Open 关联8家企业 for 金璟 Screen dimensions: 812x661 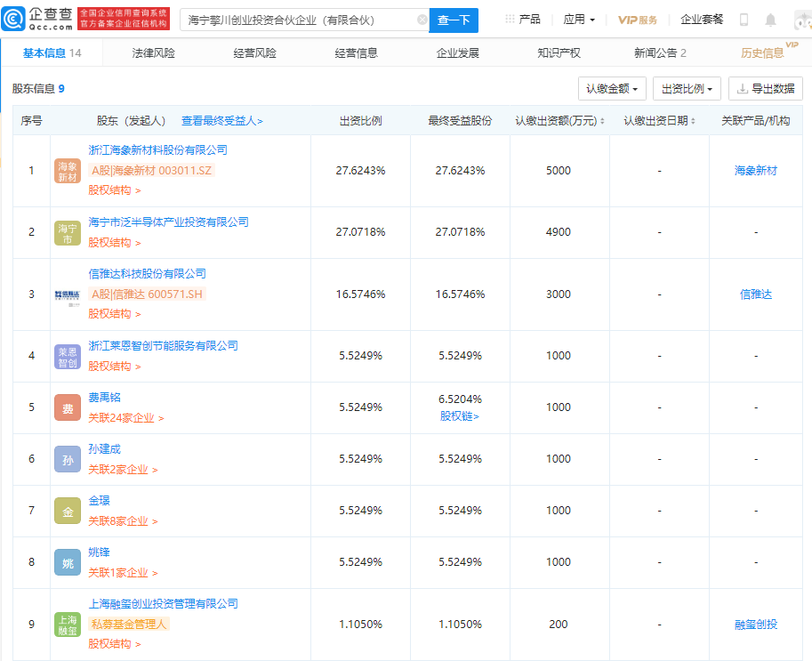(x=123, y=521)
